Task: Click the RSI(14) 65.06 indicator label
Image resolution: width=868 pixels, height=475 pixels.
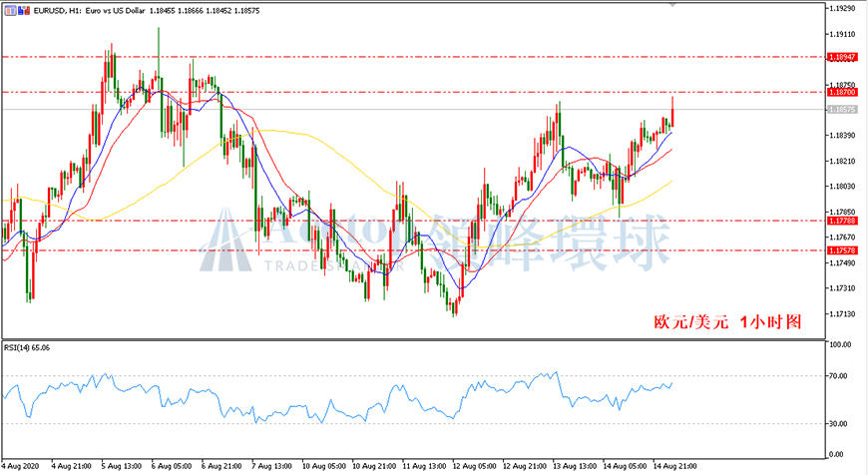Action: pyautogui.click(x=27, y=347)
